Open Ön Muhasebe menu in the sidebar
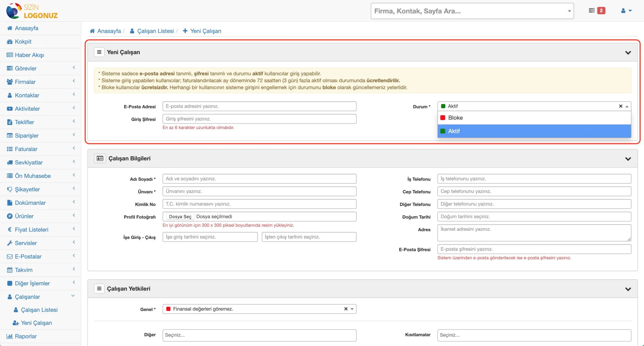 (x=33, y=176)
